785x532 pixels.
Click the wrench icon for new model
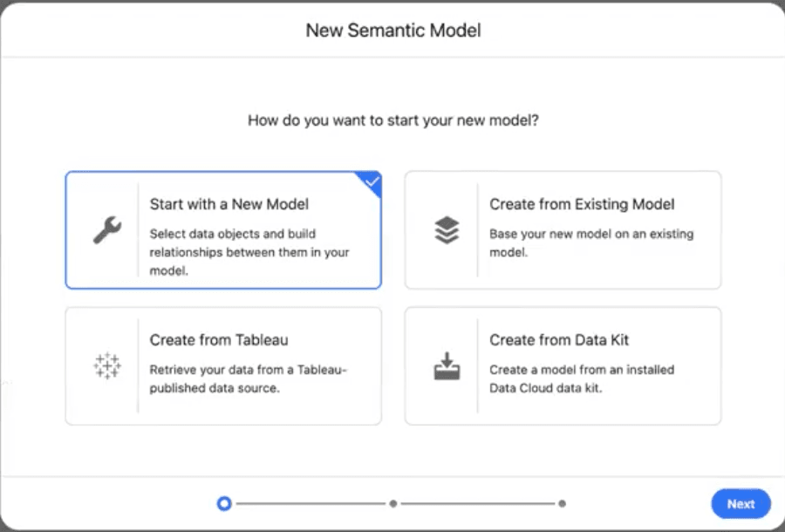click(106, 230)
